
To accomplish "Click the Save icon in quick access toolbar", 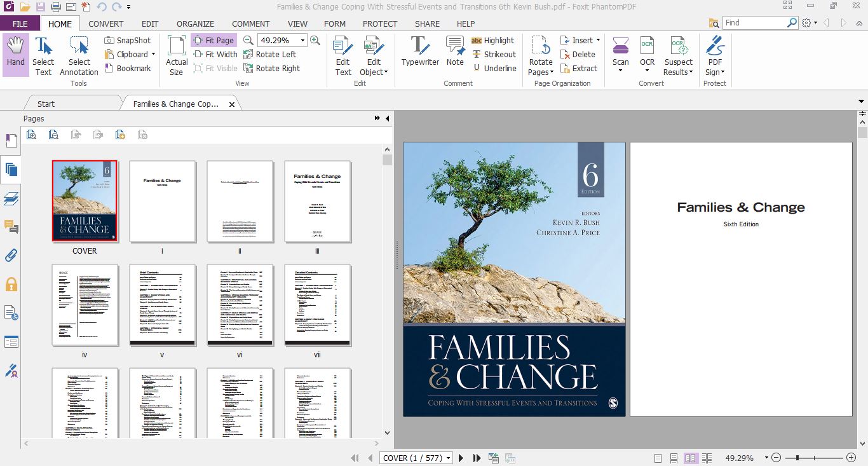I will click(x=40, y=7).
